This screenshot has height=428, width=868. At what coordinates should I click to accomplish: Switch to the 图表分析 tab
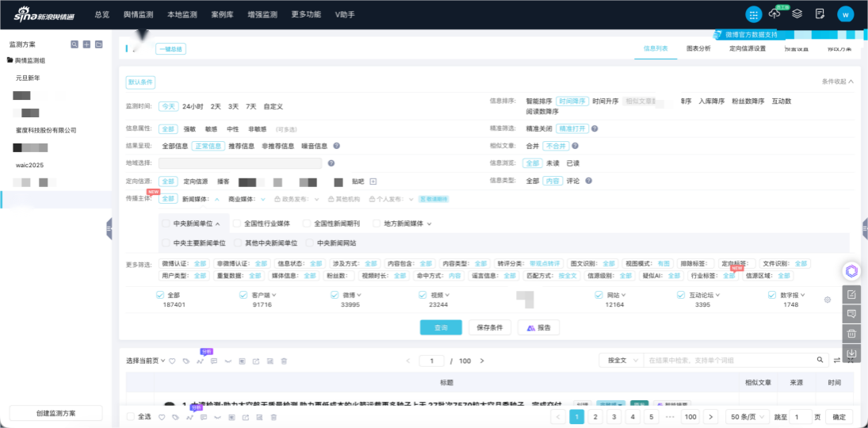(x=698, y=48)
